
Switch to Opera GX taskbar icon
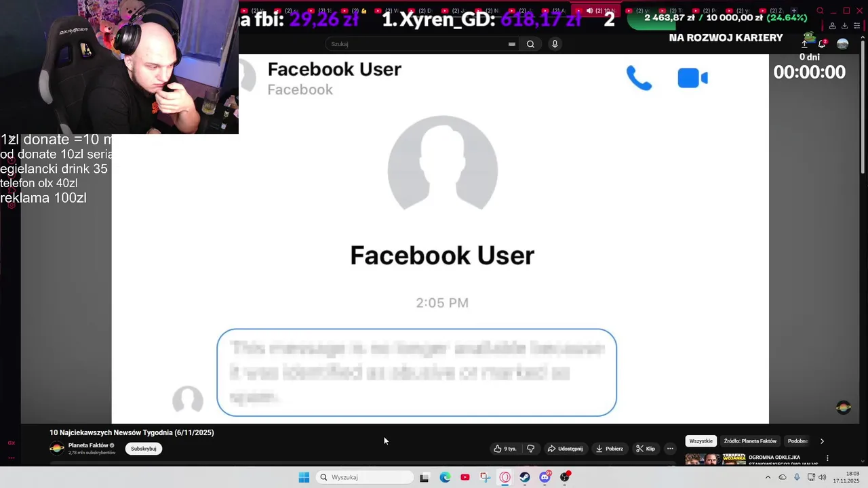[x=505, y=477]
